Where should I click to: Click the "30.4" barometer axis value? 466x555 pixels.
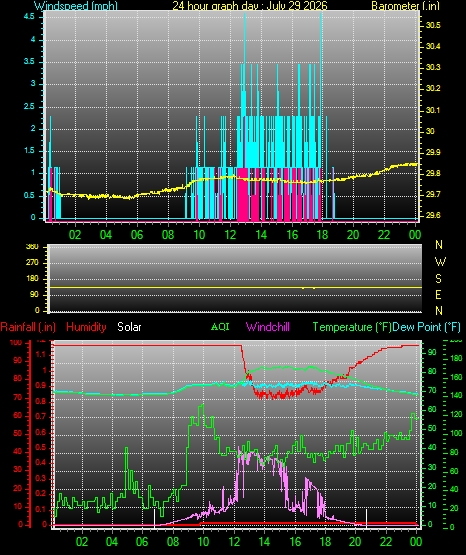[x=433, y=46]
